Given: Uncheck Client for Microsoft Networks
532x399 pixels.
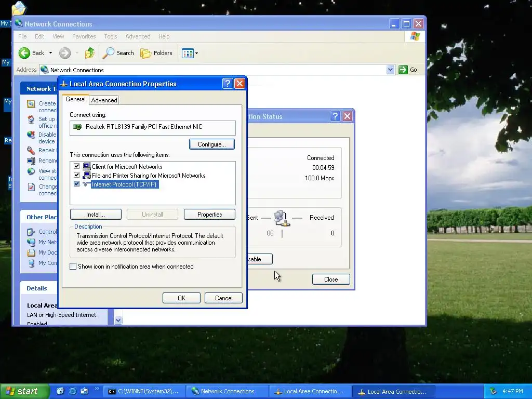Looking at the screenshot, I should pos(77,166).
